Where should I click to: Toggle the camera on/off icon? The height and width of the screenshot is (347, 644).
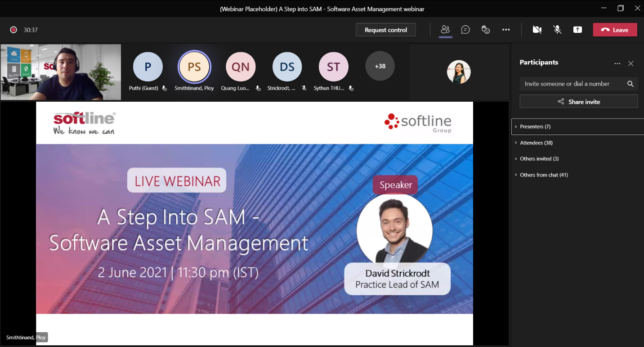537,30
